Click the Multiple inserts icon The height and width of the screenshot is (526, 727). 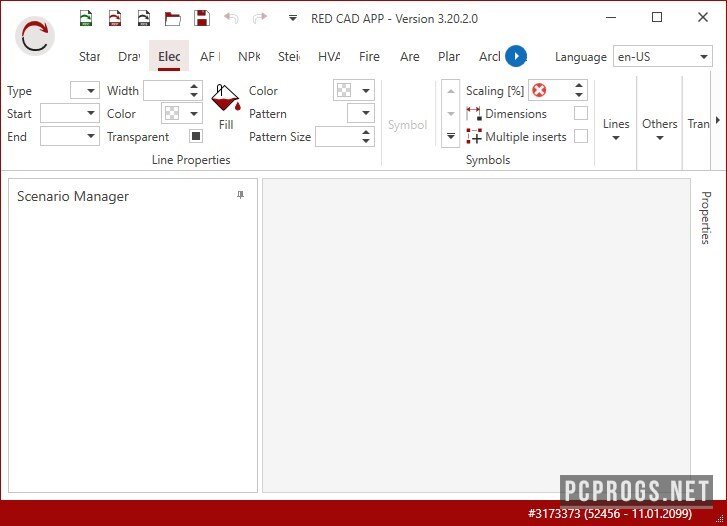tap(474, 136)
